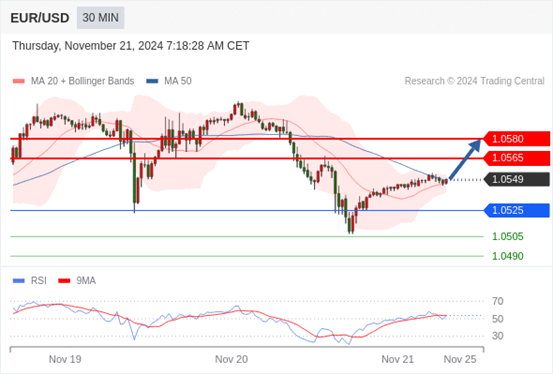Click the Research © 2024 Trading Central credit
The width and height of the screenshot is (553, 375).
pyautogui.click(x=474, y=81)
